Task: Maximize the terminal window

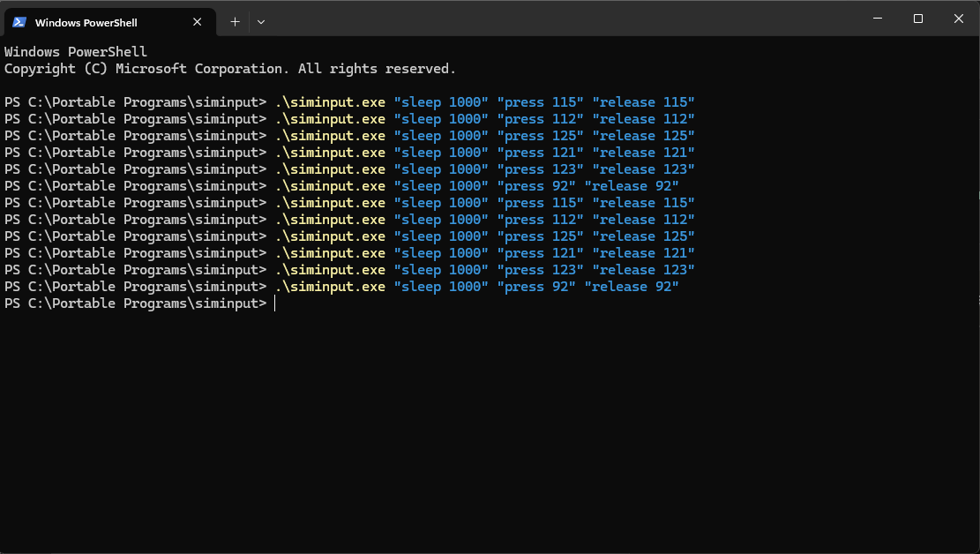Action: tap(917, 19)
